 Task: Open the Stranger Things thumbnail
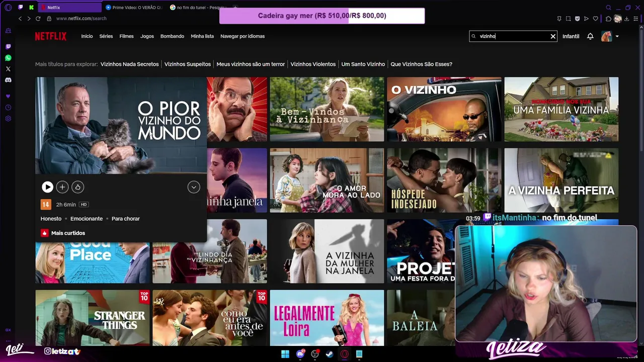coord(93,318)
